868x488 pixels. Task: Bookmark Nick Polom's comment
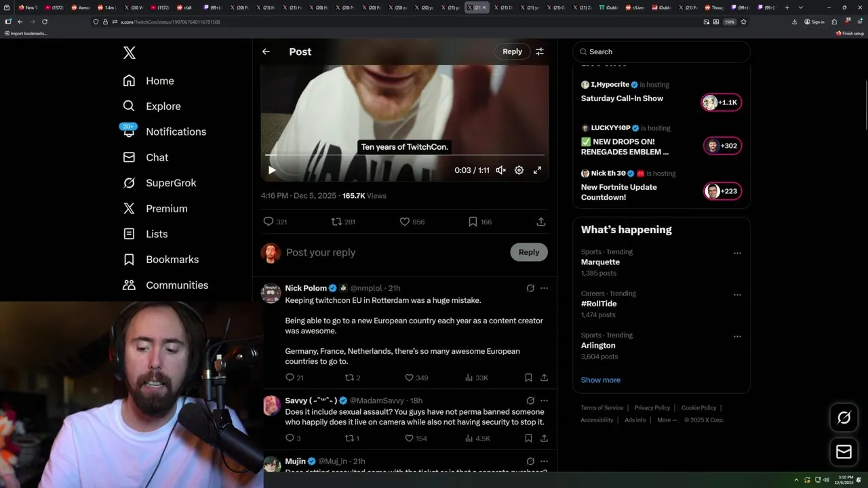pyautogui.click(x=528, y=378)
